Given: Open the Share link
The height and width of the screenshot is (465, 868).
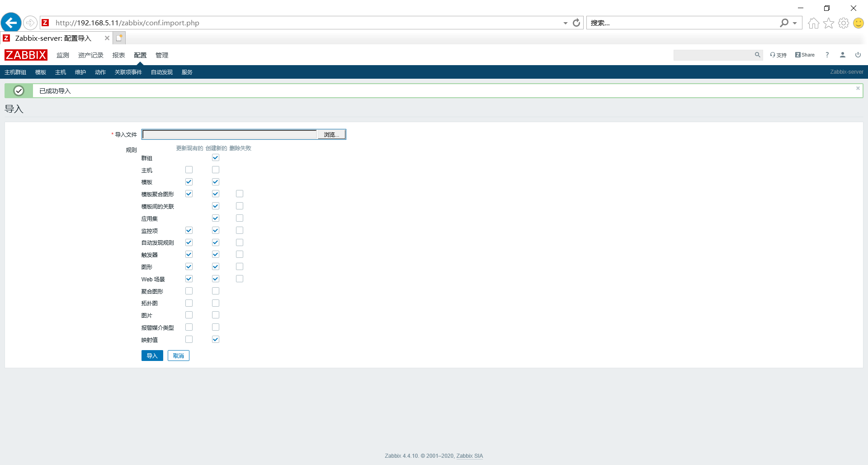Looking at the screenshot, I should point(805,55).
